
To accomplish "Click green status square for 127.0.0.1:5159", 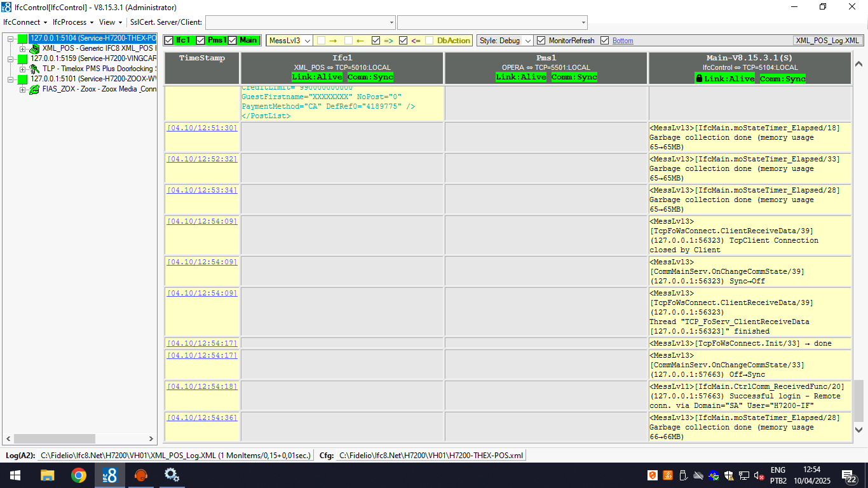I will click(23, 59).
